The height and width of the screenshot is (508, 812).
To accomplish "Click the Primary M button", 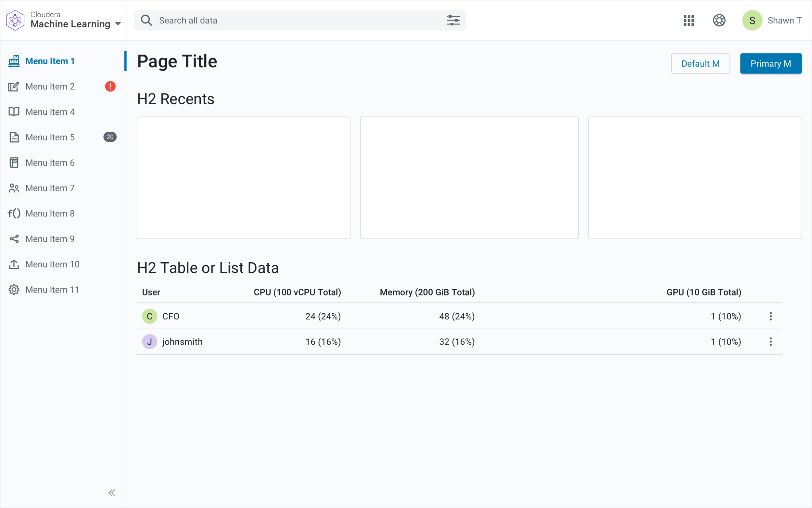I will point(771,63).
